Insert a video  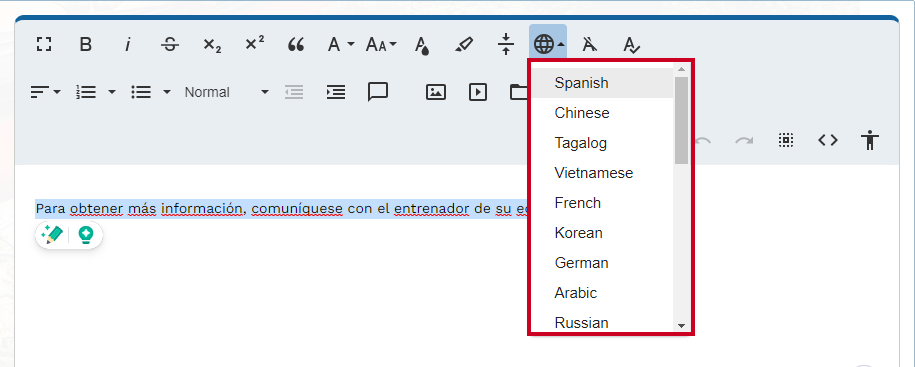click(x=478, y=92)
